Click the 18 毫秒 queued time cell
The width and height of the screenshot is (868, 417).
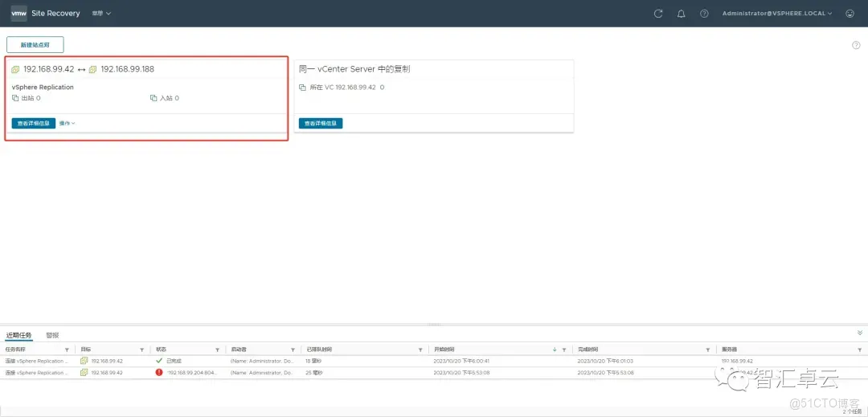pos(315,361)
